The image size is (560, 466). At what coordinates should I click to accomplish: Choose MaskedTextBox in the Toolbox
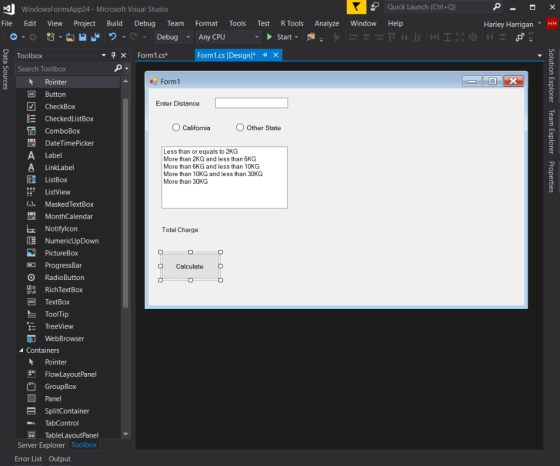coord(68,204)
